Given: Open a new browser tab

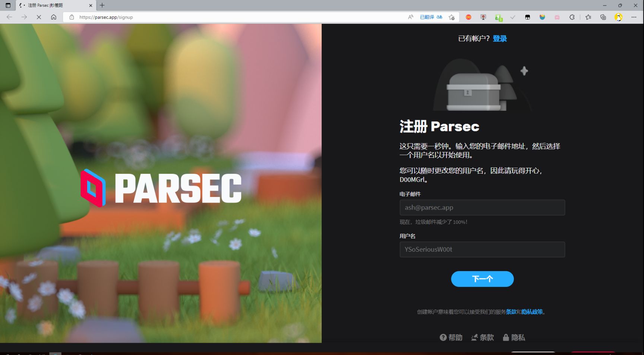Looking at the screenshot, I should (x=102, y=5).
